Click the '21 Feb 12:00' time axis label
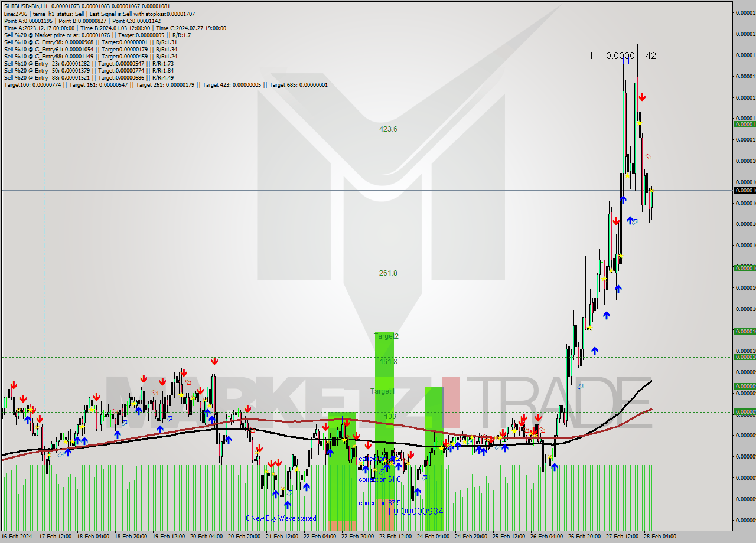756x543 pixels. [282, 537]
